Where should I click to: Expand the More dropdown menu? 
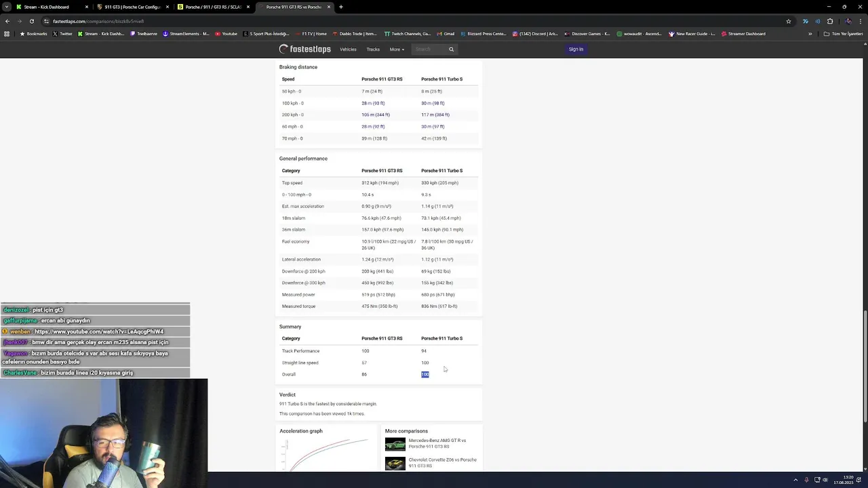397,49
